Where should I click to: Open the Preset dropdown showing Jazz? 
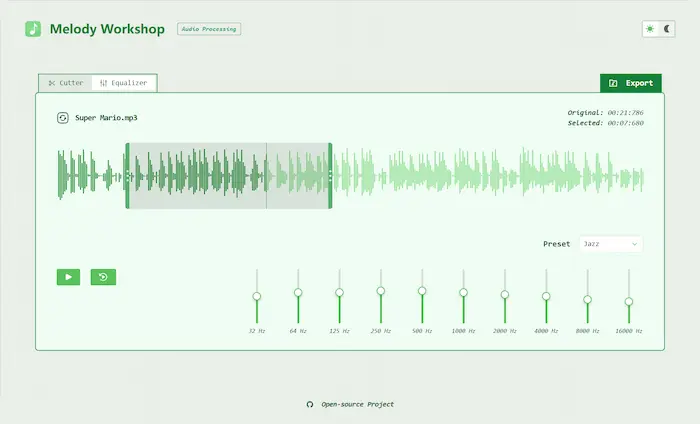(610, 243)
